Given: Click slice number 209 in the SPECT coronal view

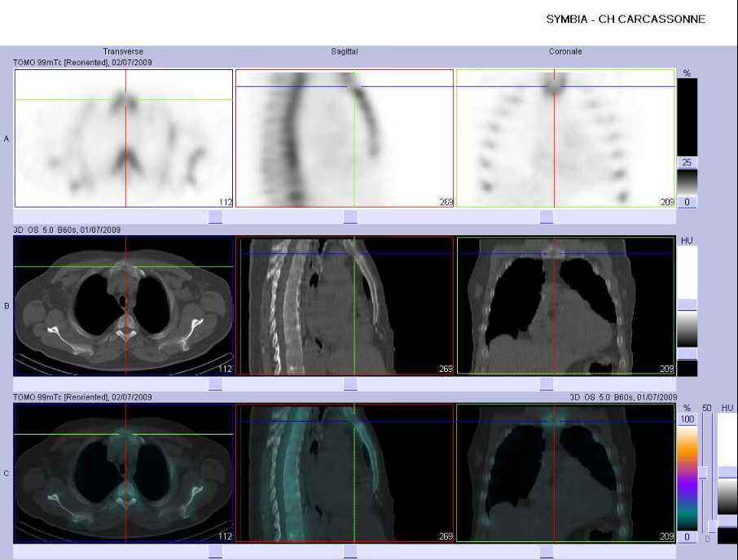Looking at the screenshot, I should (667, 202).
